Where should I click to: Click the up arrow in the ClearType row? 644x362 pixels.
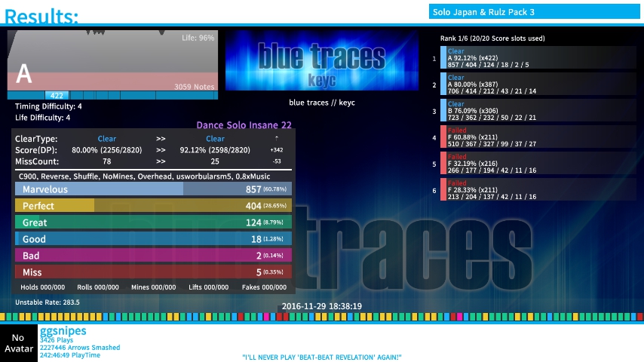point(276,139)
